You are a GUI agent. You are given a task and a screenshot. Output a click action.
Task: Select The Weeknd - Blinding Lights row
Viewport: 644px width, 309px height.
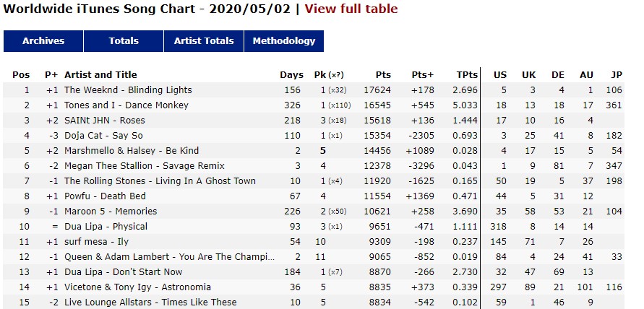click(314, 90)
